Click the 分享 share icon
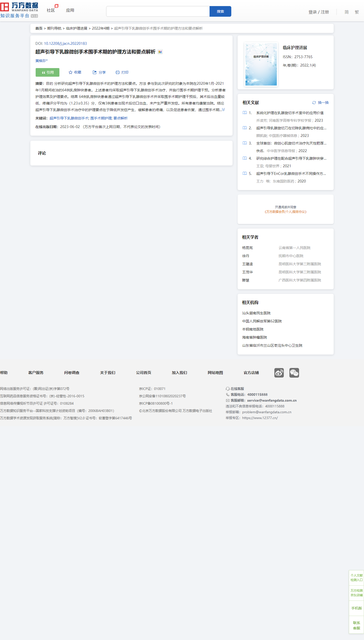The width and height of the screenshot is (364, 640). click(x=95, y=72)
